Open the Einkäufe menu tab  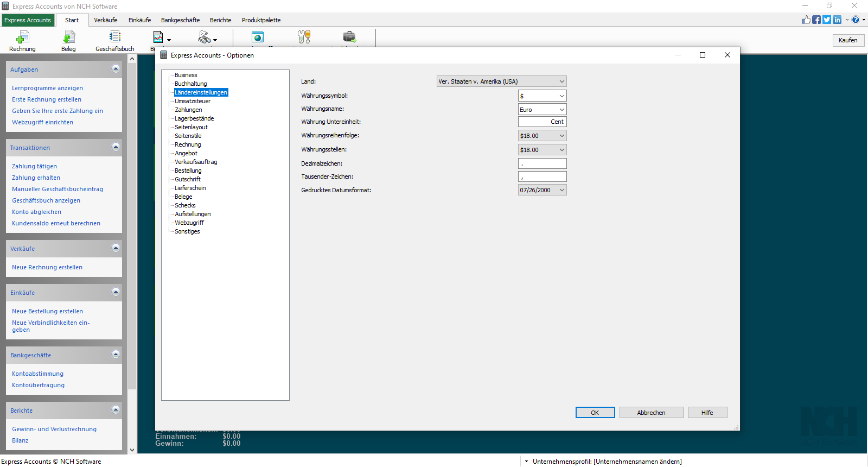(x=140, y=20)
